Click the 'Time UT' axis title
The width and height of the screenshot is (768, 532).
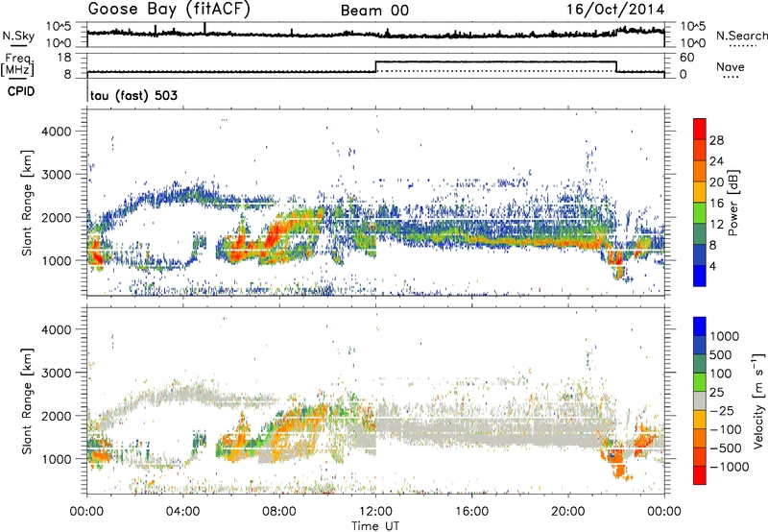pos(375,526)
